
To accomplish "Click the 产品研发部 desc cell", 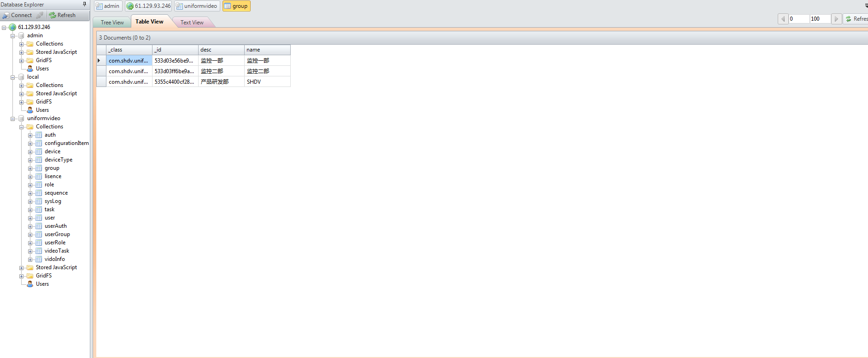I will coord(221,82).
